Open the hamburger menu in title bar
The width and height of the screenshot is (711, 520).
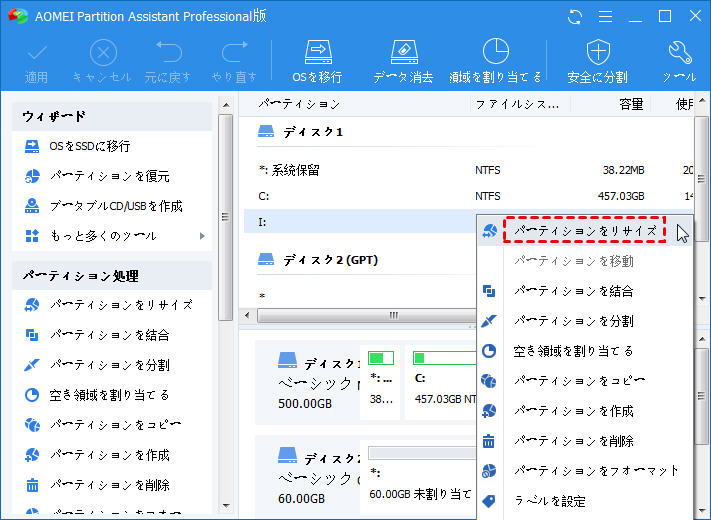coord(605,17)
